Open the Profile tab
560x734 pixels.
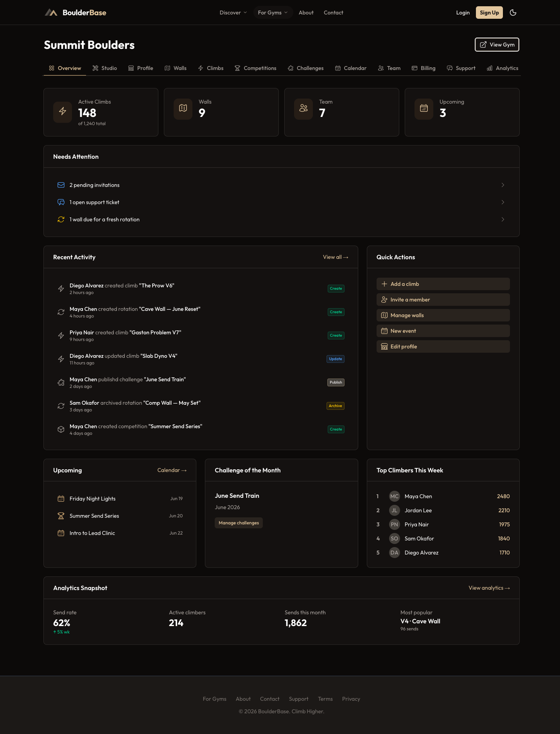click(x=141, y=68)
